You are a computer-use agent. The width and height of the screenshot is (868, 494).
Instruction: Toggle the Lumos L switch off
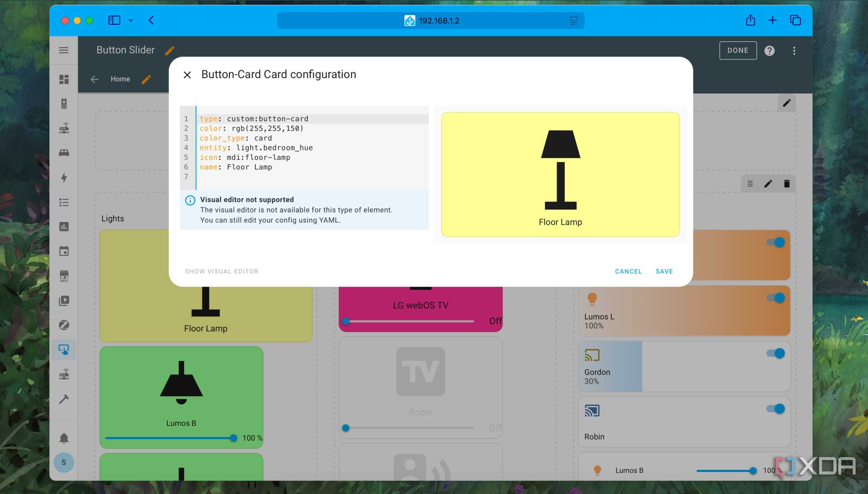[776, 298]
